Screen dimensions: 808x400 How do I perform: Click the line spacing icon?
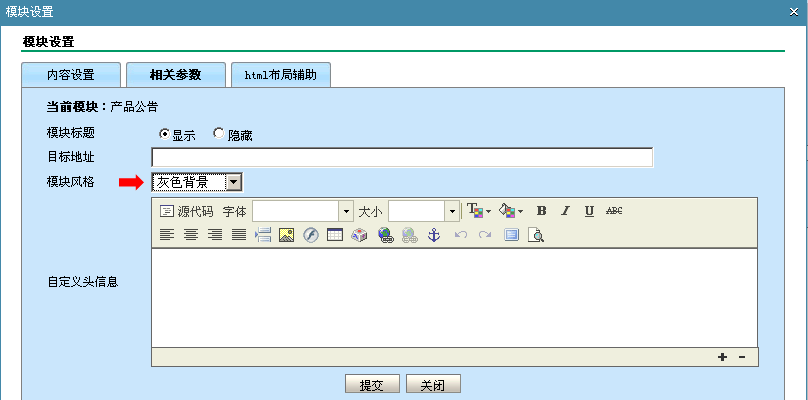click(263, 235)
